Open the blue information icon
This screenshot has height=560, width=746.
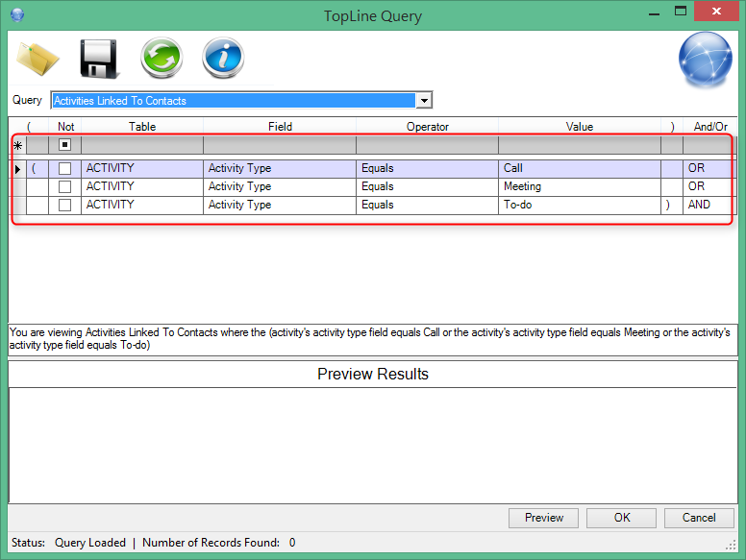pos(223,58)
